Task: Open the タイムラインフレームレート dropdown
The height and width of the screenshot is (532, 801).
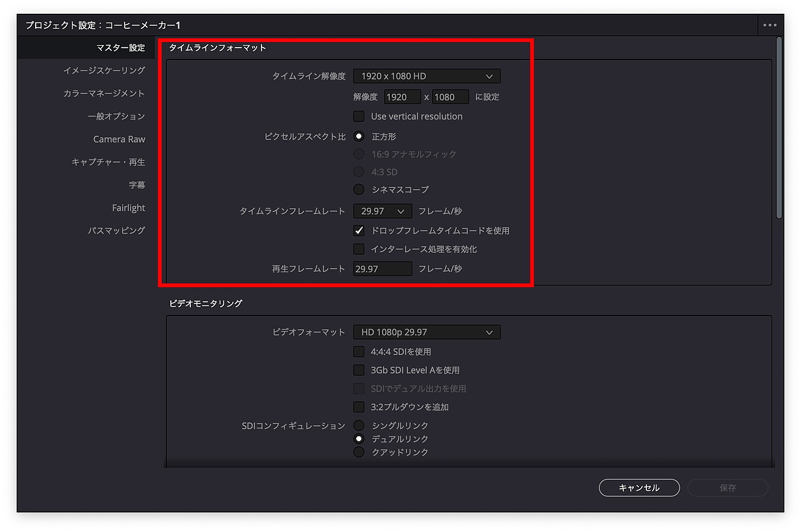Action: point(382,211)
